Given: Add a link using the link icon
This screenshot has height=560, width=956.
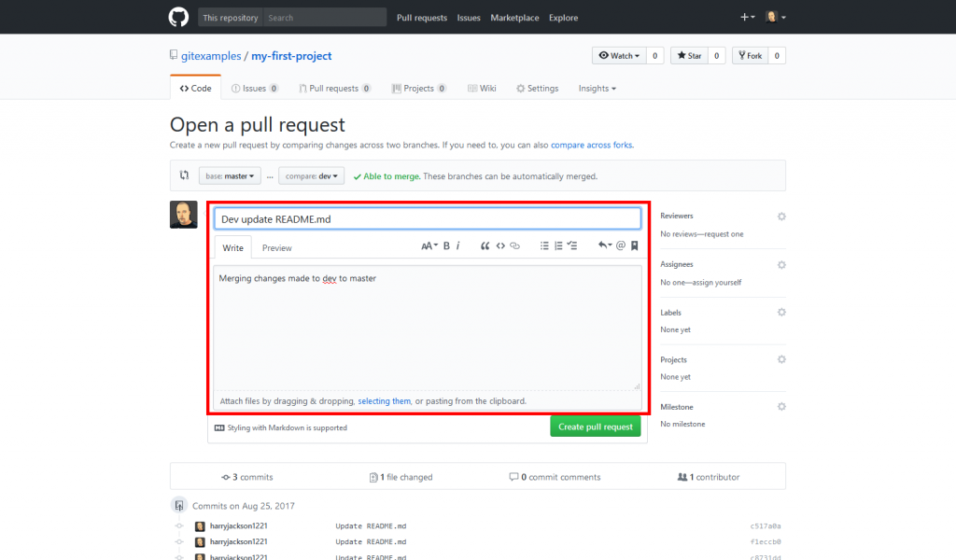Looking at the screenshot, I should tap(514, 245).
